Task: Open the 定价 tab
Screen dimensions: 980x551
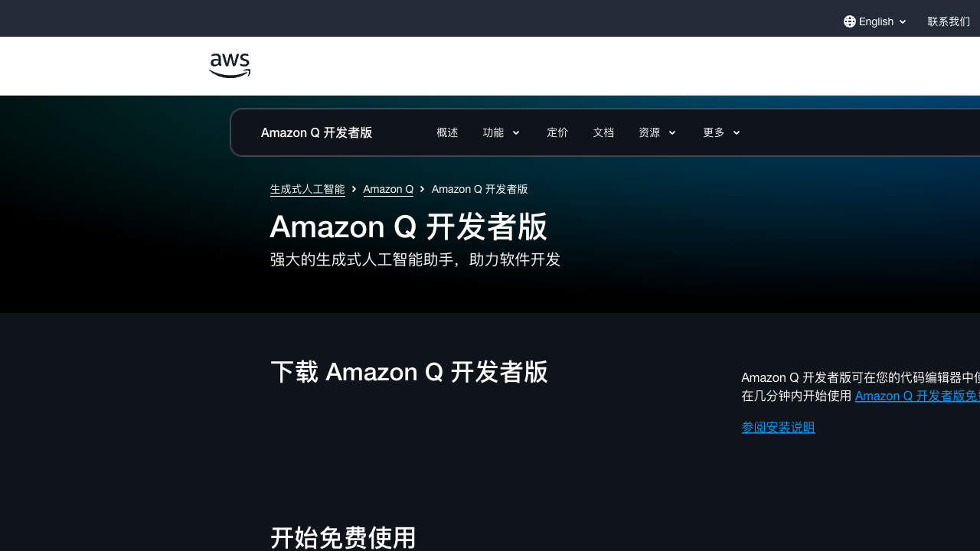Action: click(557, 132)
